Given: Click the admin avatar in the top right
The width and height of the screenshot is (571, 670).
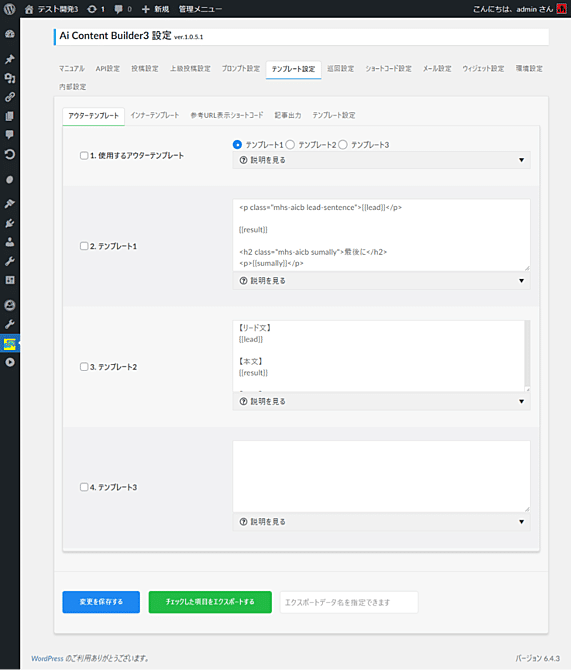Looking at the screenshot, I should coord(562,9).
